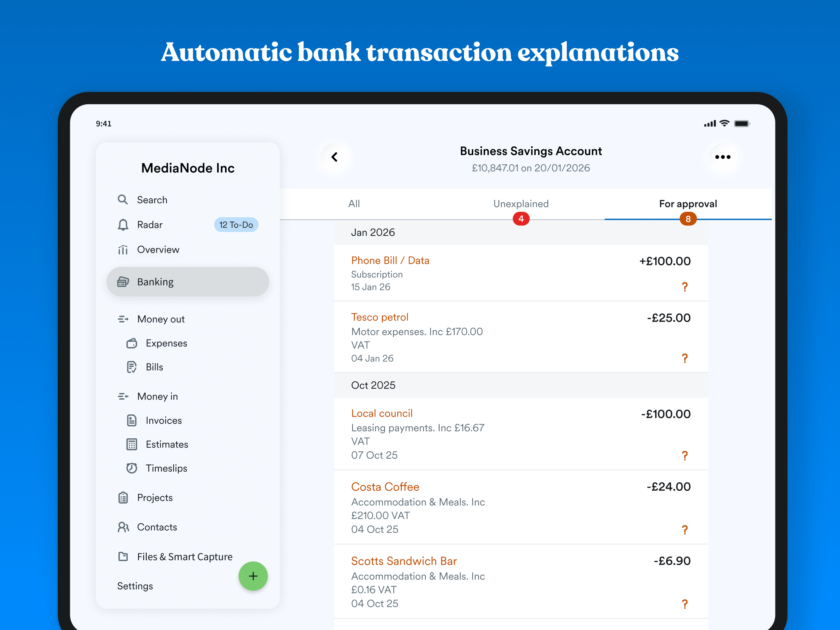Click the Invoices page icon

[x=131, y=420]
